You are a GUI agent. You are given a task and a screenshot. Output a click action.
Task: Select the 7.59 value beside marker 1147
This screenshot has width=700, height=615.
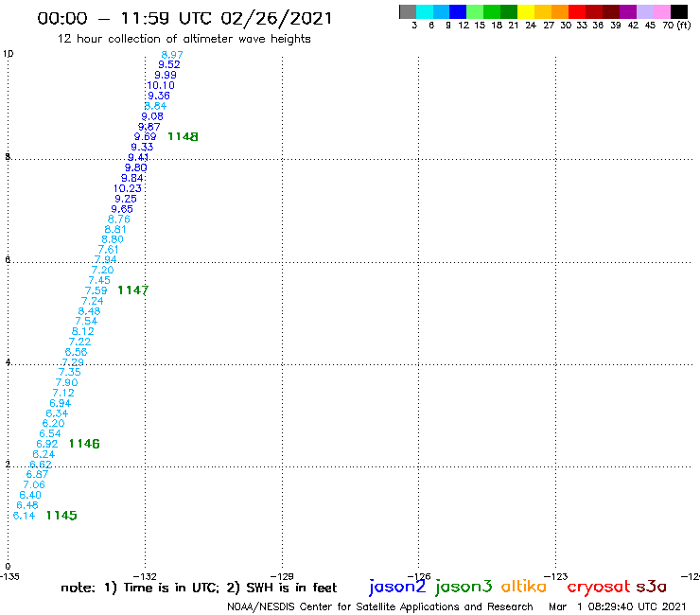(x=96, y=290)
